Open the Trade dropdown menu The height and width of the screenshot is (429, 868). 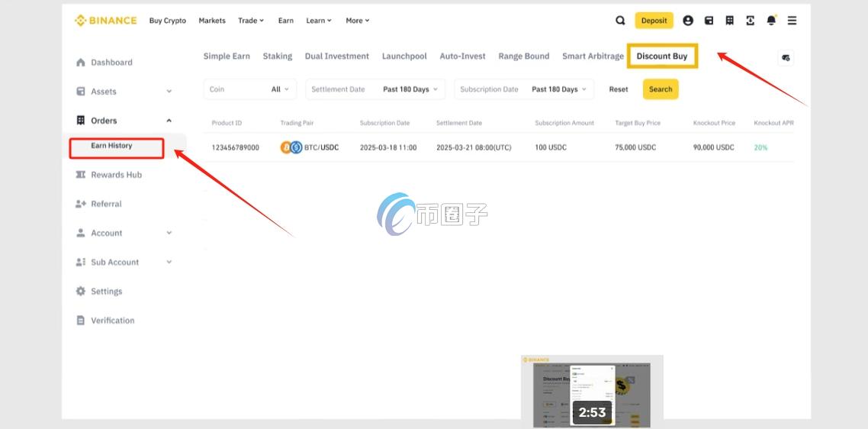[x=251, y=21]
